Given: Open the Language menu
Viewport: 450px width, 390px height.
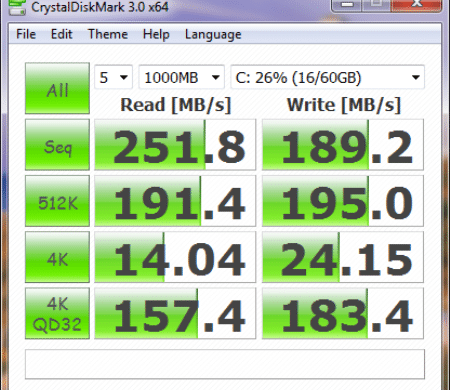Looking at the screenshot, I should pos(213,34).
